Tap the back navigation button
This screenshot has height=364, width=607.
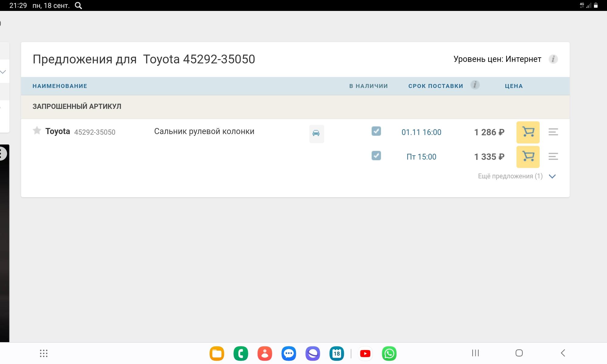pos(563,353)
